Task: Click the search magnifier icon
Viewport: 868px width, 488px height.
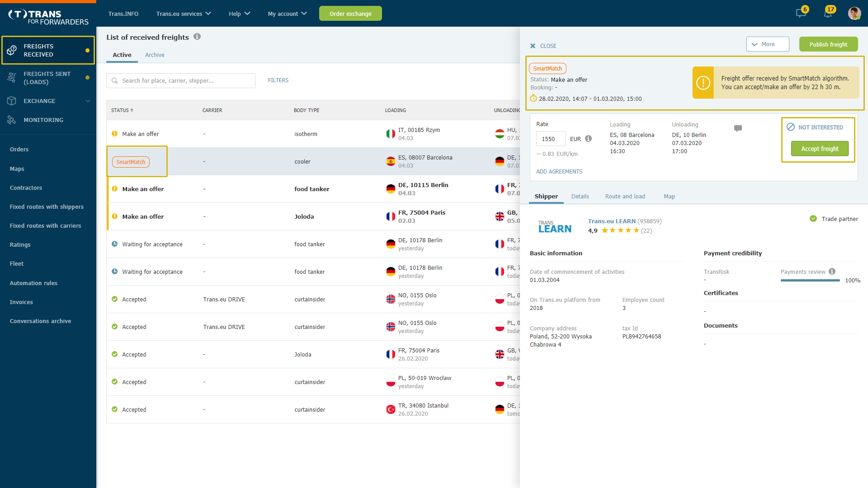Action: point(115,80)
